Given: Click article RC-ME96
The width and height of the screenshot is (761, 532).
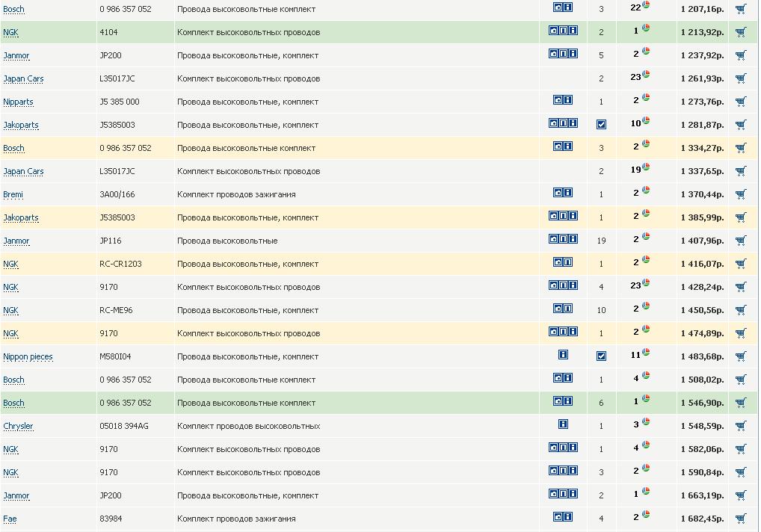Looking at the screenshot, I should [116, 310].
